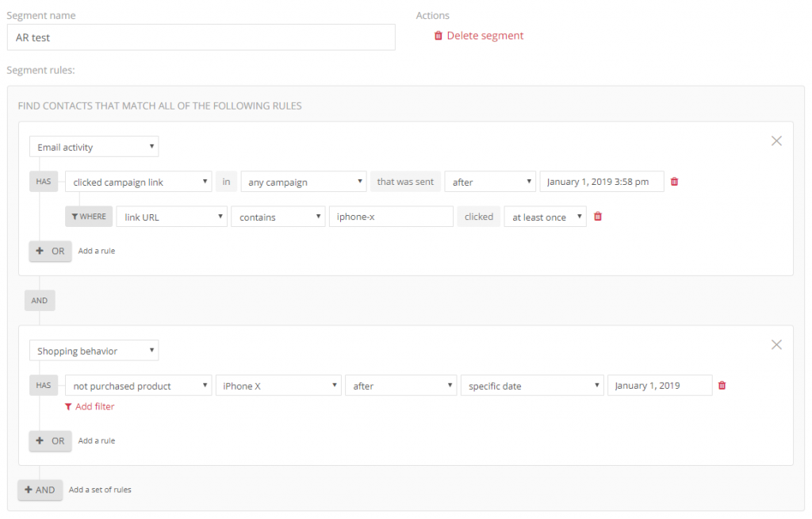Viewport: 812px width, 519px height.
Task: Click the iphone-x text field
Action: (391, 217)
